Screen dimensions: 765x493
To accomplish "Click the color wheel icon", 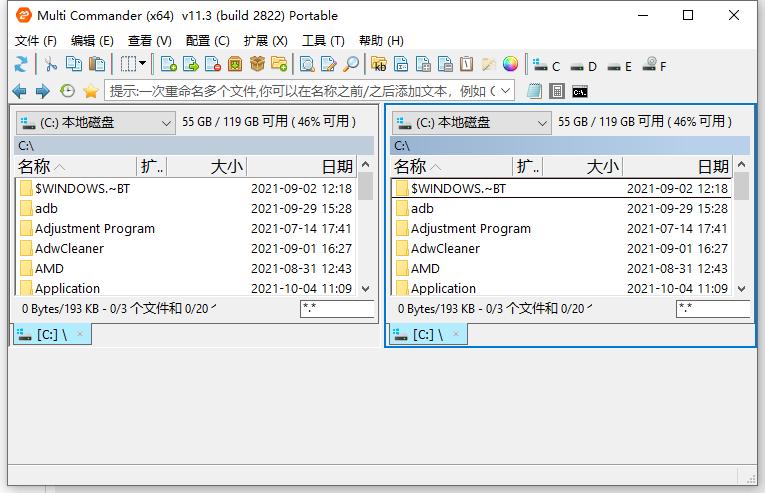I will click(x=510, y=64).
